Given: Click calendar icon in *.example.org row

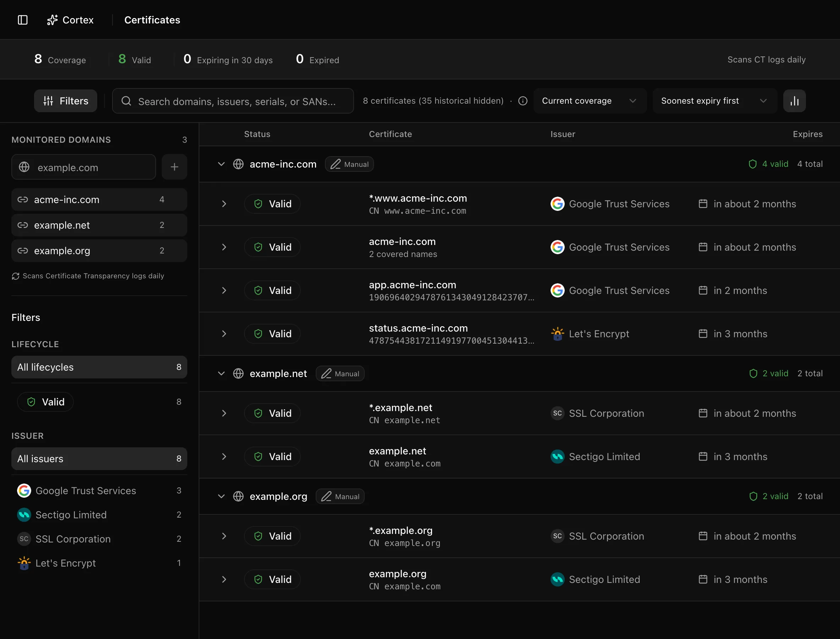Looking at the screenshot, I should point(703,536).
